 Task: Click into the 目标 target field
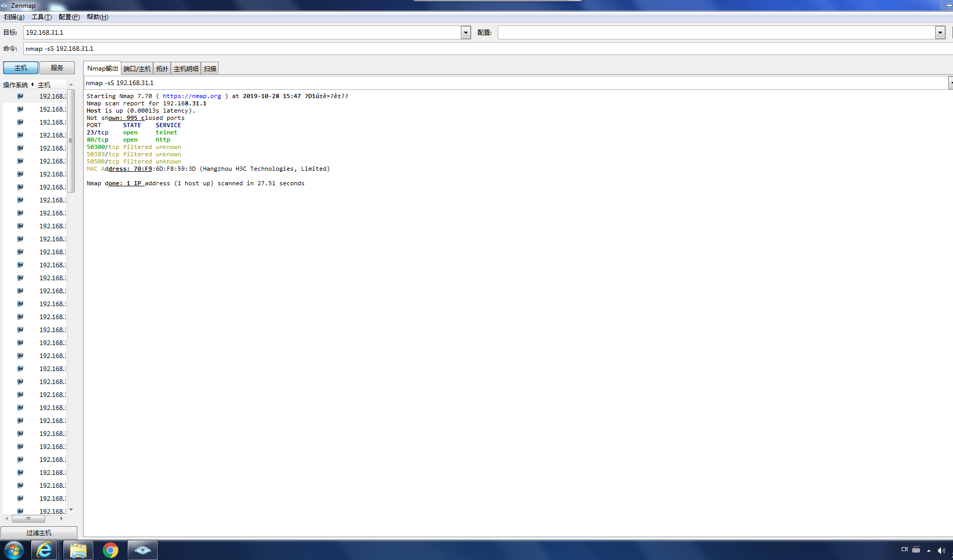[x=242, y=33]
